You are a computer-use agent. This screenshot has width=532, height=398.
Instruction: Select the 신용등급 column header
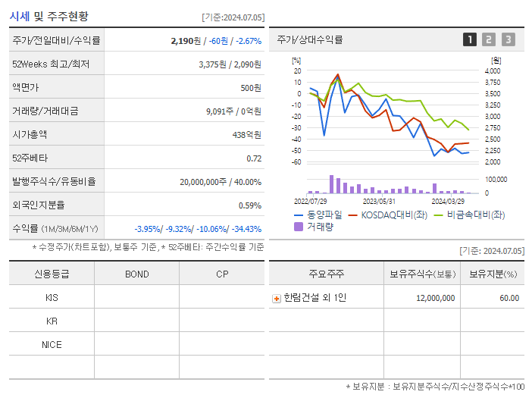click(52, 274)
